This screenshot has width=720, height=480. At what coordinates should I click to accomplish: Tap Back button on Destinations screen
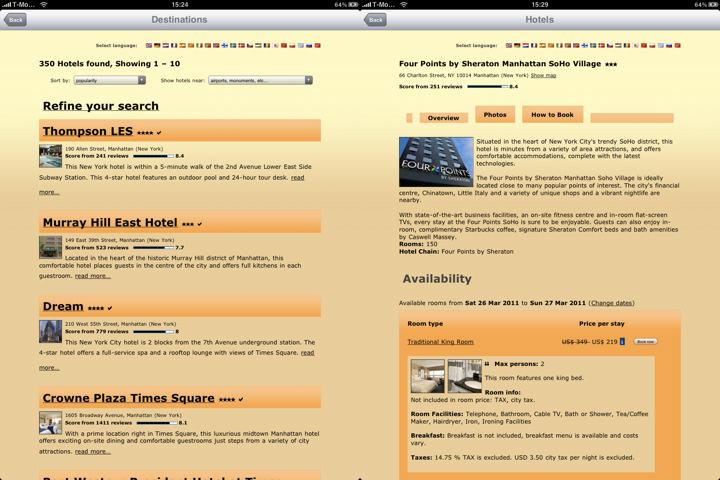(x=15, y=20)
